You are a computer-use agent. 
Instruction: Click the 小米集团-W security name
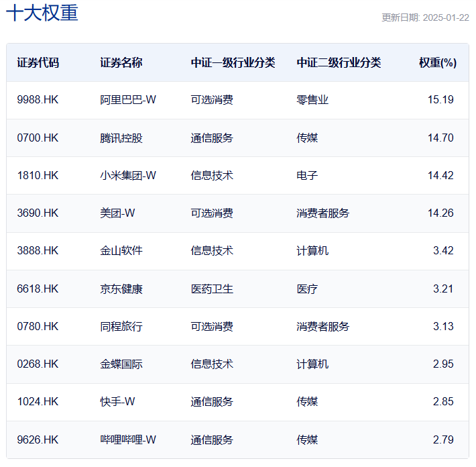pyautogui.click(x=127, y=175)
